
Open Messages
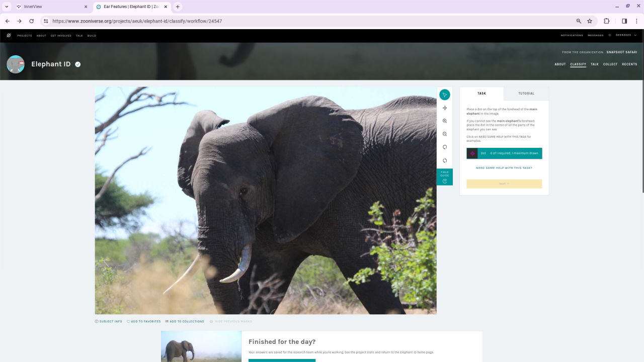pyautogui.click(x=596, y=36)
